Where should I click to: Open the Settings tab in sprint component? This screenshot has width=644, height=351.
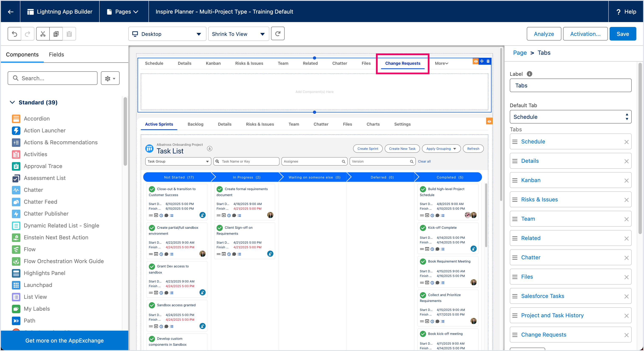(x=402, y=124)
